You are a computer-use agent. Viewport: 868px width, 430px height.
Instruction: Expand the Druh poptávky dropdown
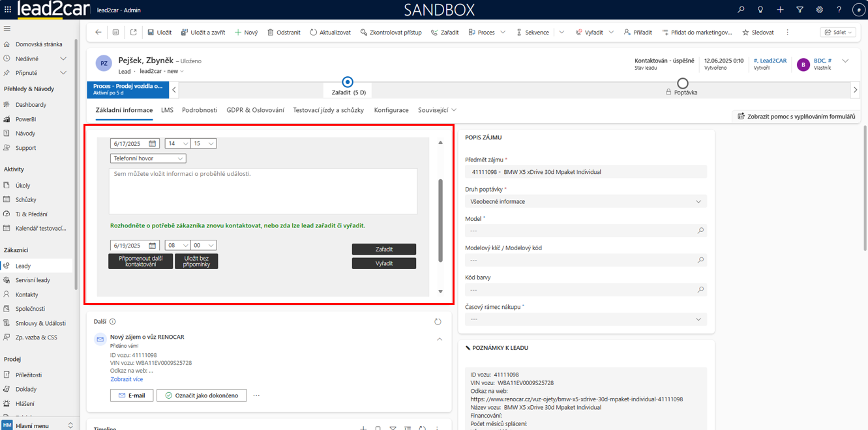[586, 201]
